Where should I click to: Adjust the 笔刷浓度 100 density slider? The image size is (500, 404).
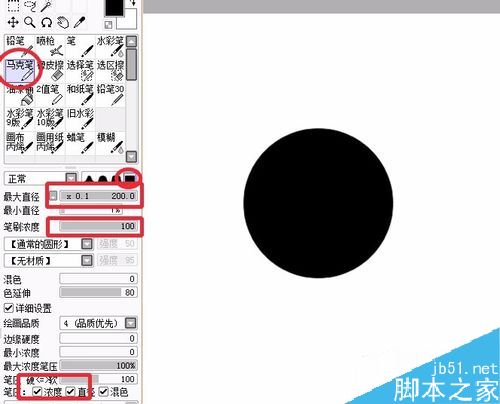(x=98, y=226)
